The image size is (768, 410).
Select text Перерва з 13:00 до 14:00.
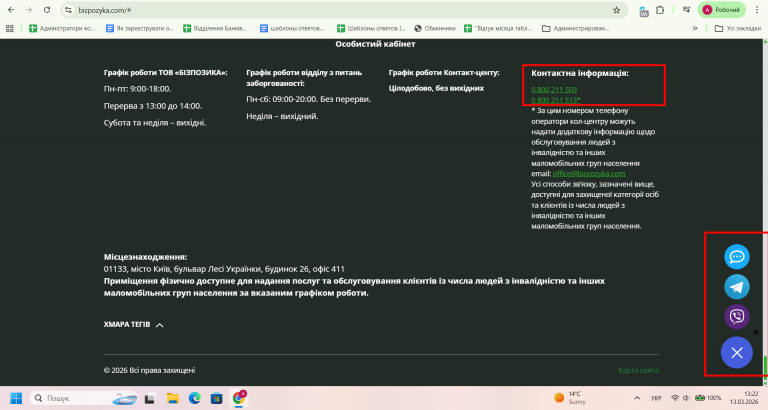click(x=153, y=106)
